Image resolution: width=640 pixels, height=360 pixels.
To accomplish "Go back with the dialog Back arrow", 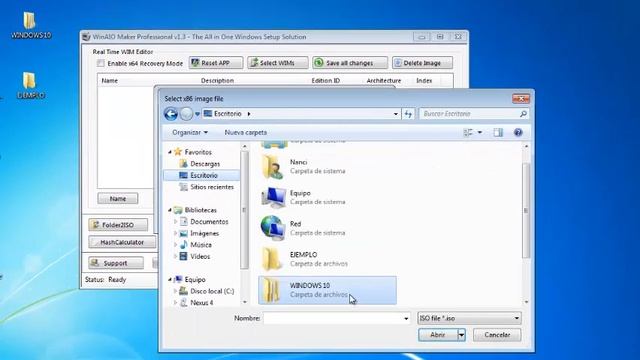I will pos(171,114).
